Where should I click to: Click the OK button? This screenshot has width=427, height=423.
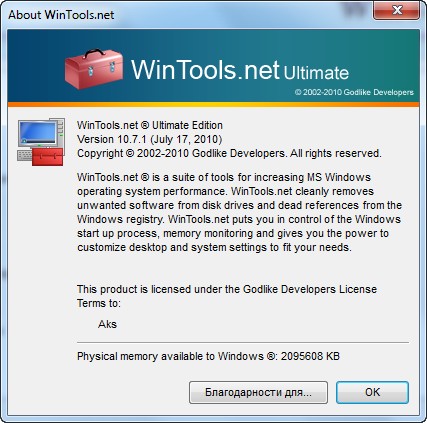coord(372,392)
